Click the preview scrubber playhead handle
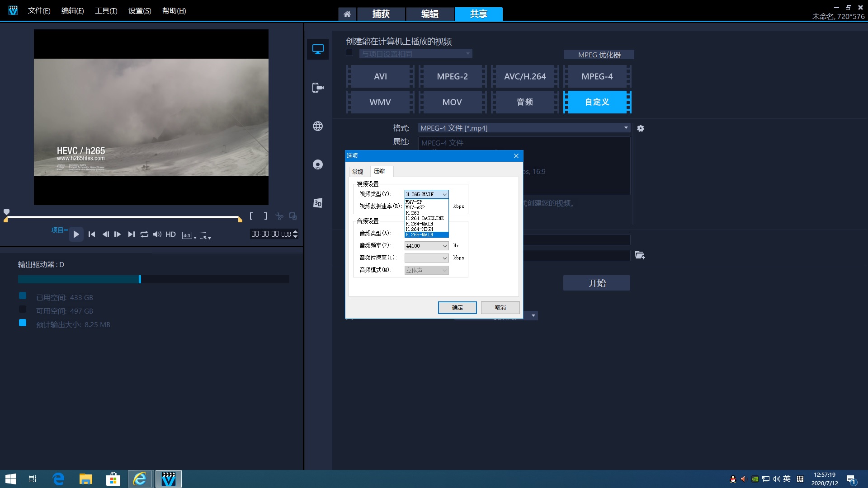The image size is (868, 488). point(6,212)
